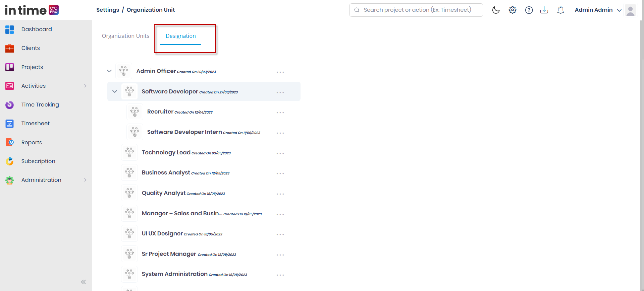
Task: Open options menu for Admin Officer
Action: (280, 72)
